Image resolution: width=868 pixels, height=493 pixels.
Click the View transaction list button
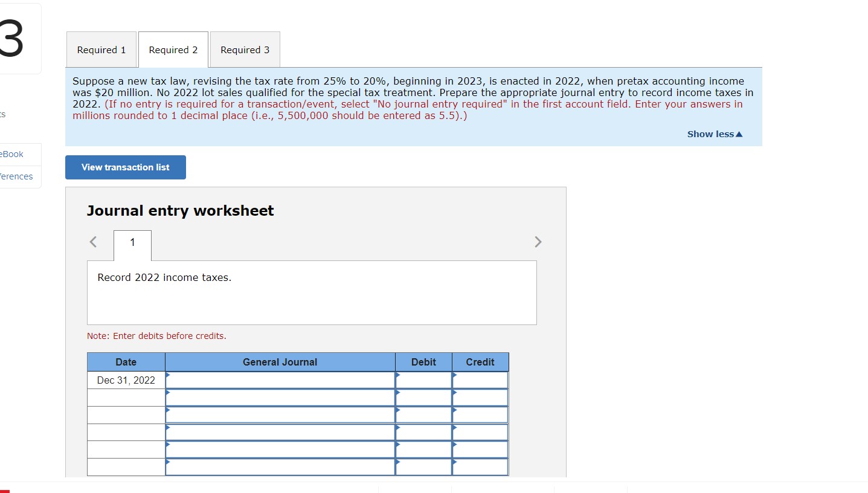click(x=125, y=167)
